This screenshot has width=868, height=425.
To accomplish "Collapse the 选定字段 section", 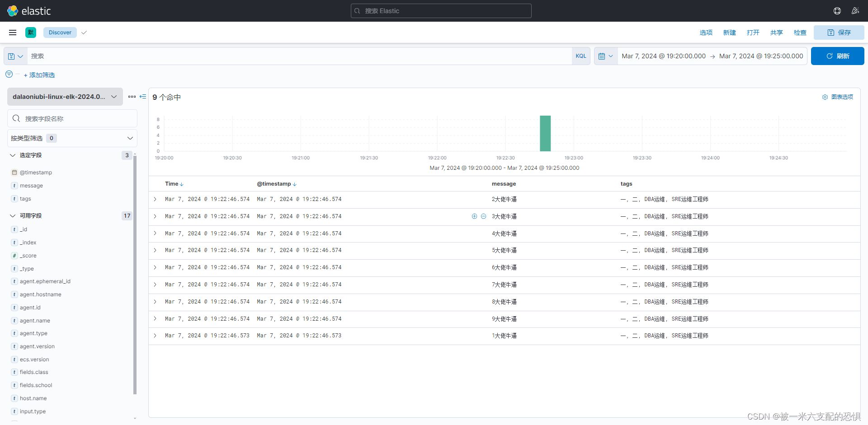I will click(13, 155).
